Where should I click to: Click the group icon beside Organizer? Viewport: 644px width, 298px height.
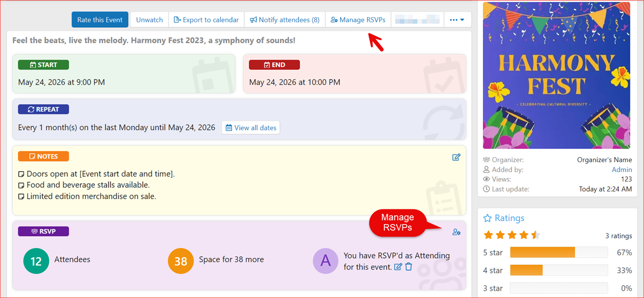click(486, 160)
